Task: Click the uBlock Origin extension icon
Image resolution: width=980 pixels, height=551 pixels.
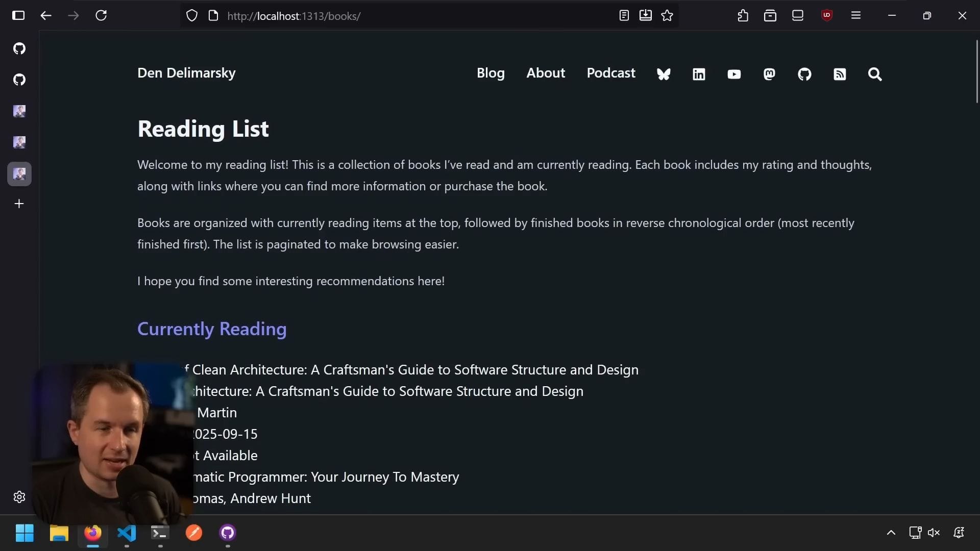Action: coord(827,15)
